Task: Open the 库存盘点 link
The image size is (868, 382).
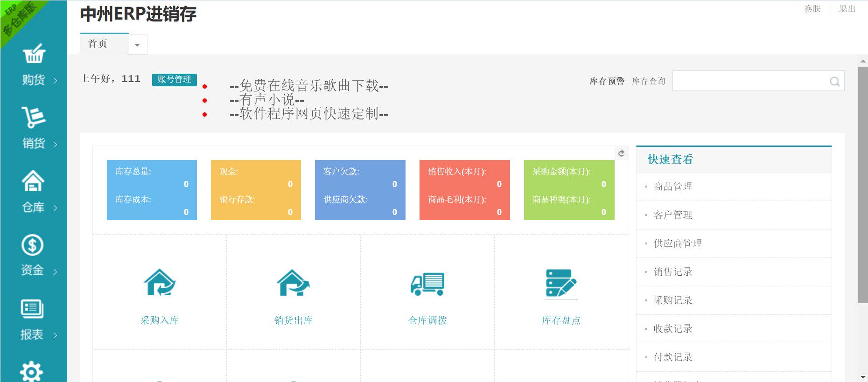Action: (x=561, y=320)
